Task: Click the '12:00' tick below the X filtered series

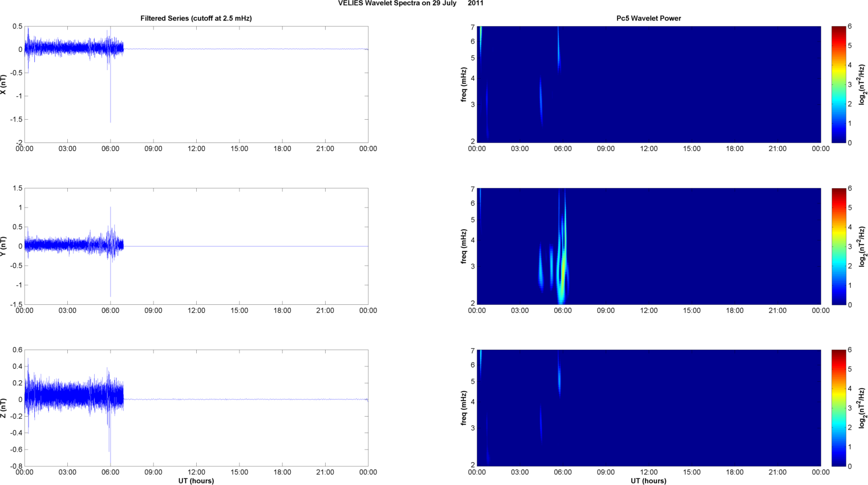Action: [x=196, y=149]
